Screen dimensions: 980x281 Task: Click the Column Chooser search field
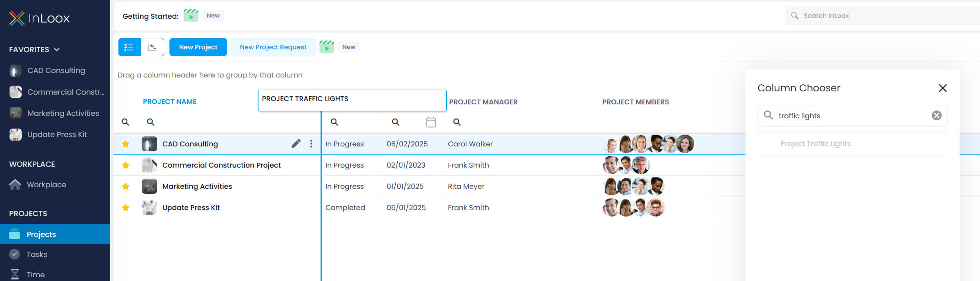coord(853,116)
